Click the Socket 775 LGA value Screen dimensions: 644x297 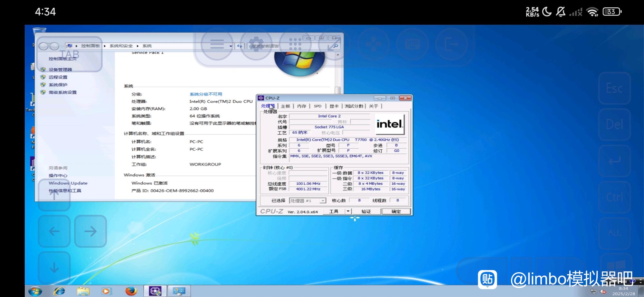click(x=329, y=127)
